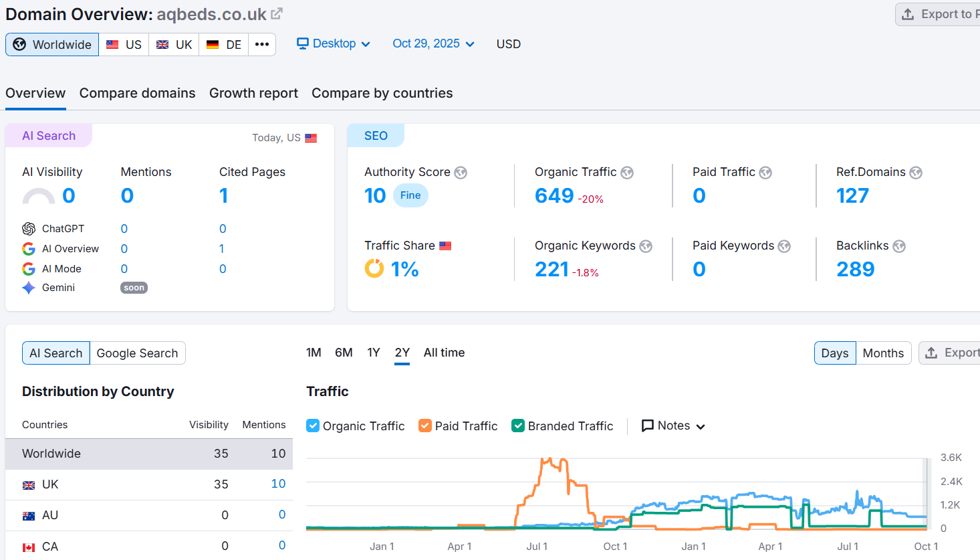Open the Desktop device dropdown

[334, 43]
